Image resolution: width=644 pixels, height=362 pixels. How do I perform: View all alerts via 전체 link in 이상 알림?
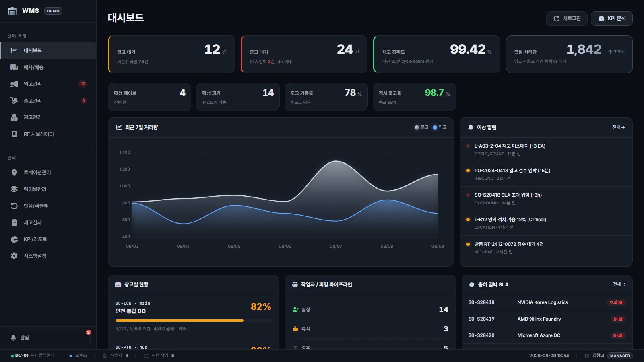click(x=618, y=127)
